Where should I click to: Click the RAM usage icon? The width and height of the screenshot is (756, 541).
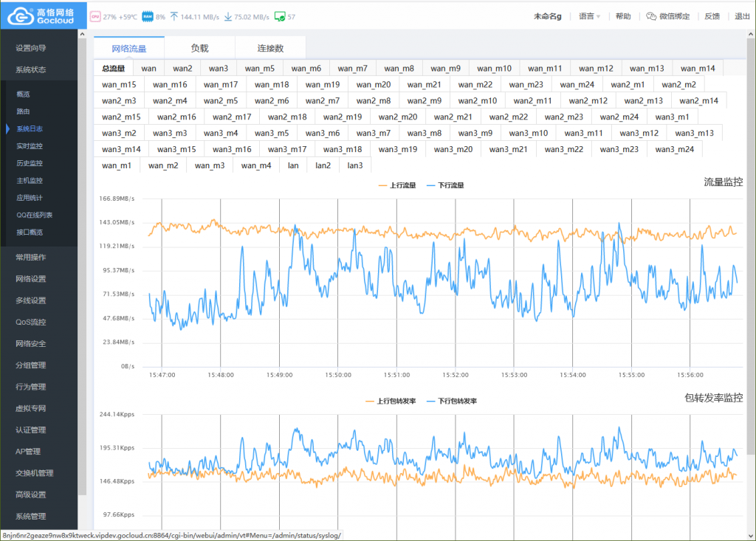point(148,17)
